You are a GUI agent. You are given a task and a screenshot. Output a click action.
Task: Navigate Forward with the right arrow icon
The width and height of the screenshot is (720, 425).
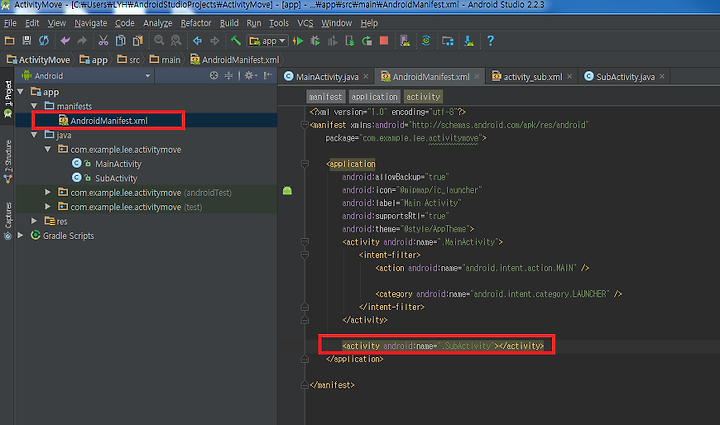(x=214, y=41)
